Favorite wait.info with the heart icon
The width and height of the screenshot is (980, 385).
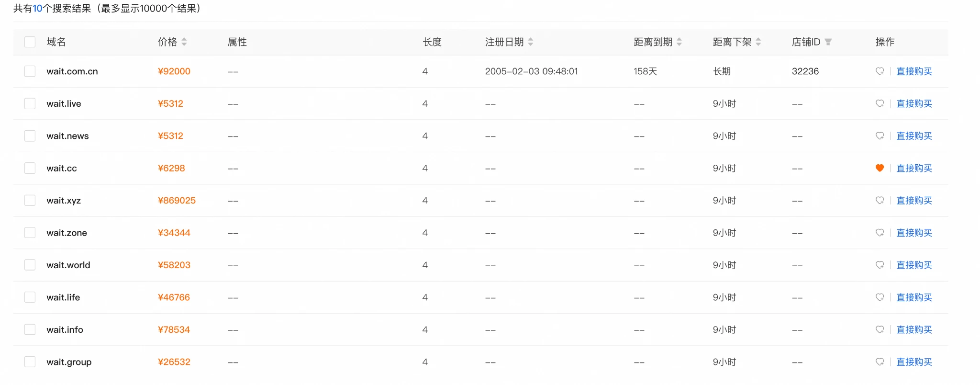point(880,329)
